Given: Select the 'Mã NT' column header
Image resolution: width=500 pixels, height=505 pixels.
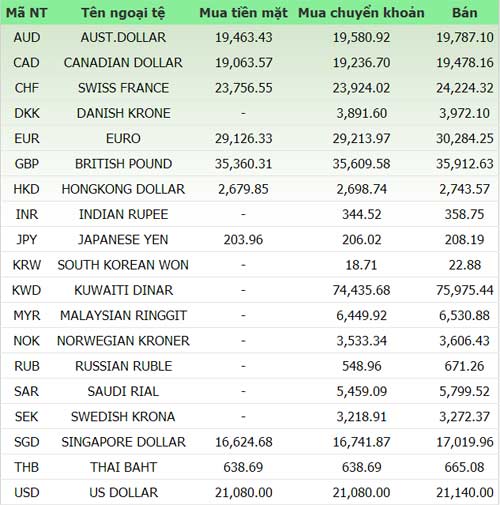Looking at the screenshot, I should point(27,13).
